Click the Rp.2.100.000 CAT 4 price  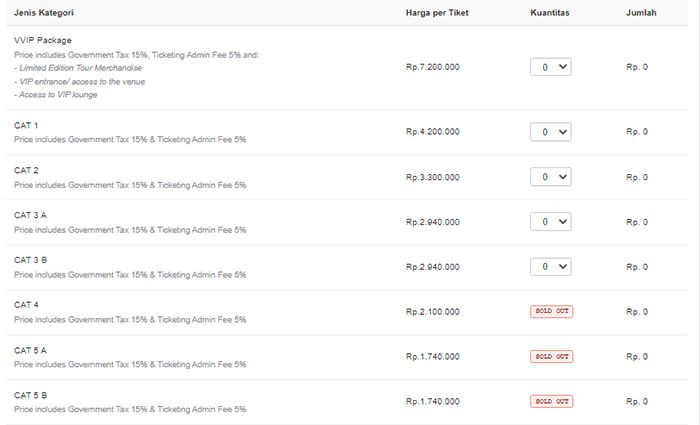point(433,312)
